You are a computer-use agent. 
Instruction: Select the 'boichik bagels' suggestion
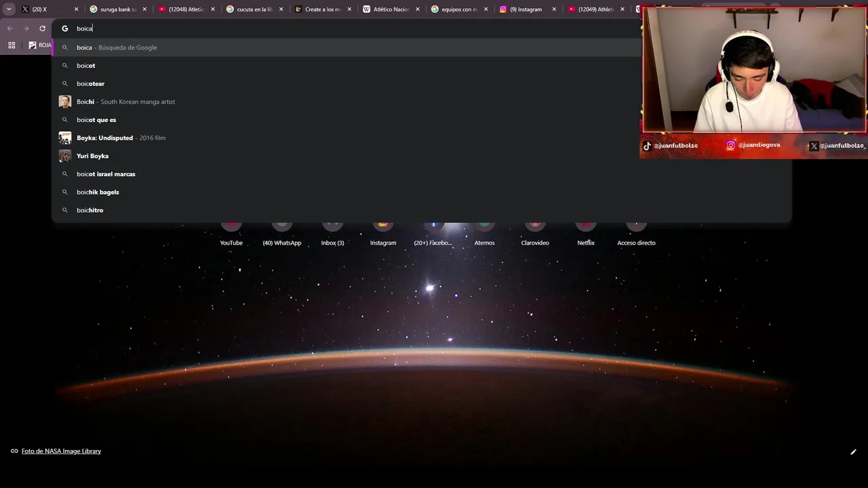coord(422,192)
